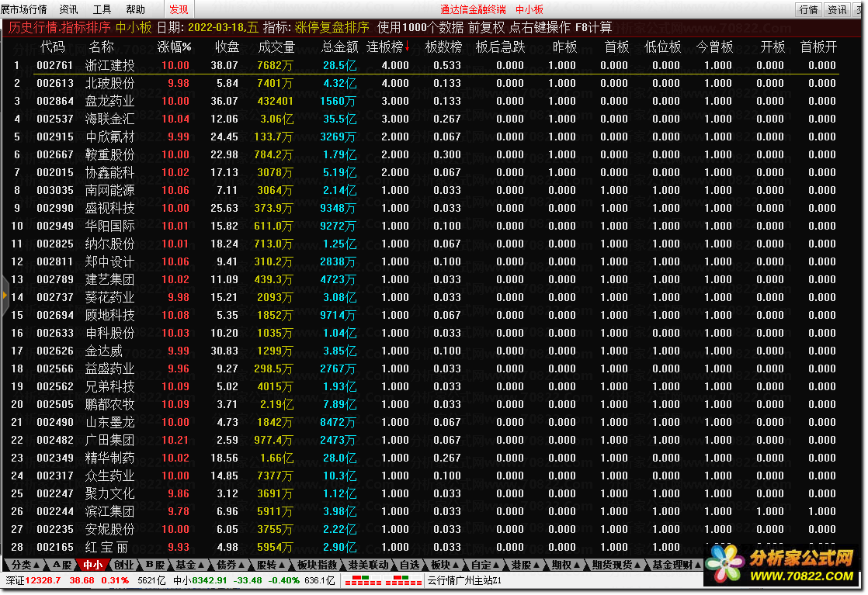
Task: Click the 行情 button at top right
Action: point(809,9)
